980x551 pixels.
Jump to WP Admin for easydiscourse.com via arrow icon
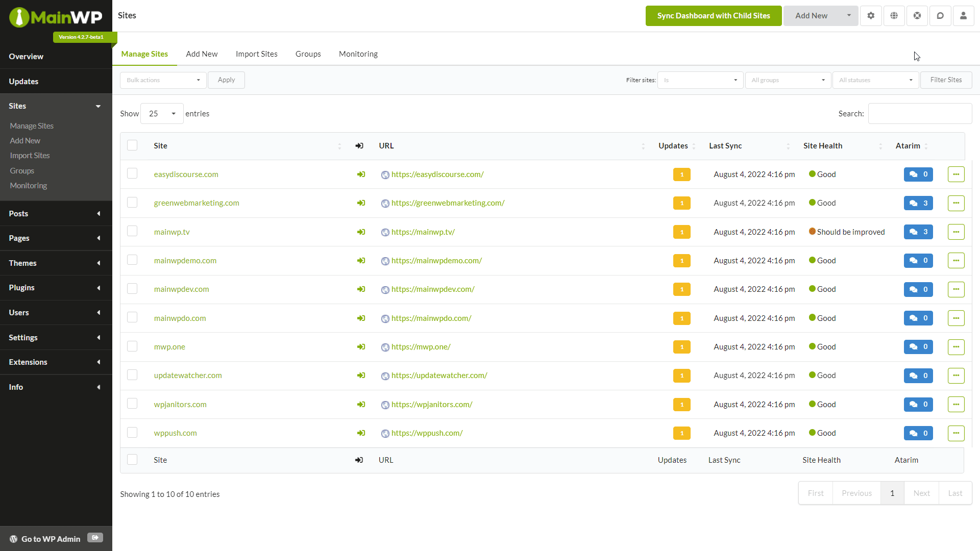pos(361,174)
